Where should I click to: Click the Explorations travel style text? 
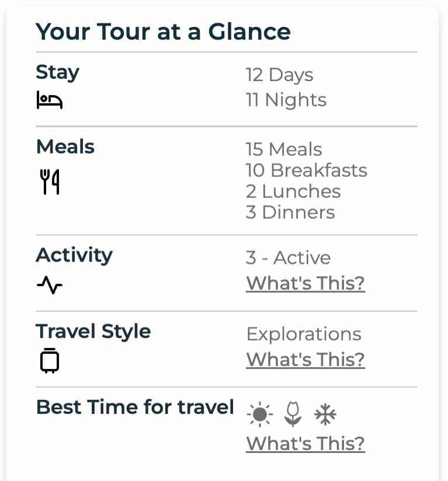pos(304,334)
